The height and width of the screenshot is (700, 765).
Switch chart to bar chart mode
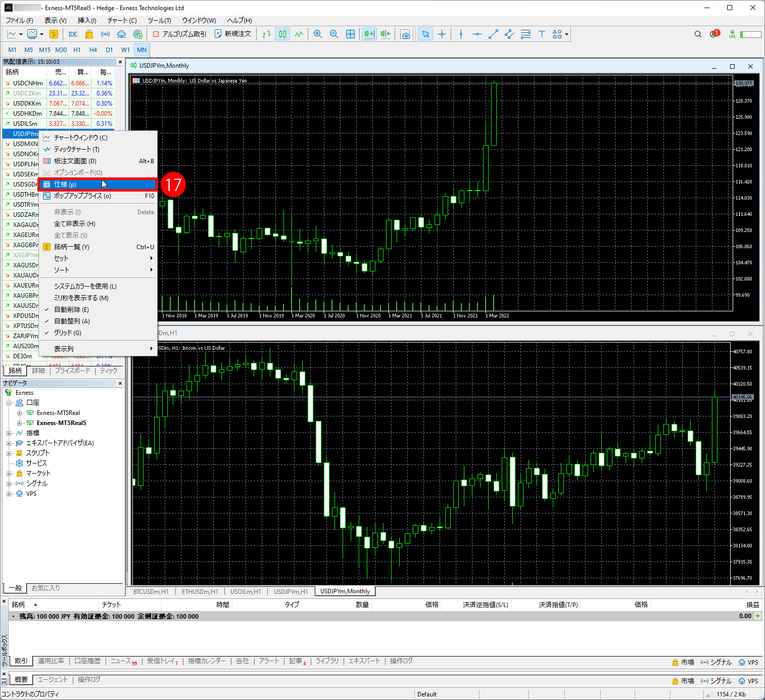(x=266, y=34)
